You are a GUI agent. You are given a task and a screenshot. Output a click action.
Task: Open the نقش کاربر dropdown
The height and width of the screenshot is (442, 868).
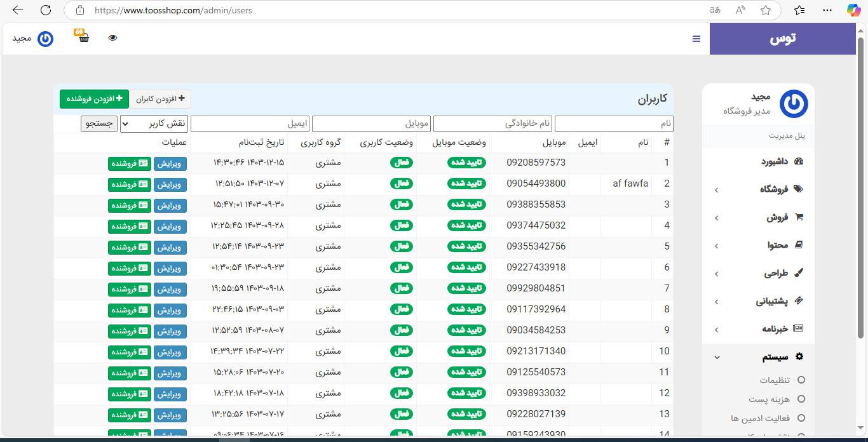click(x=154, y=123)
